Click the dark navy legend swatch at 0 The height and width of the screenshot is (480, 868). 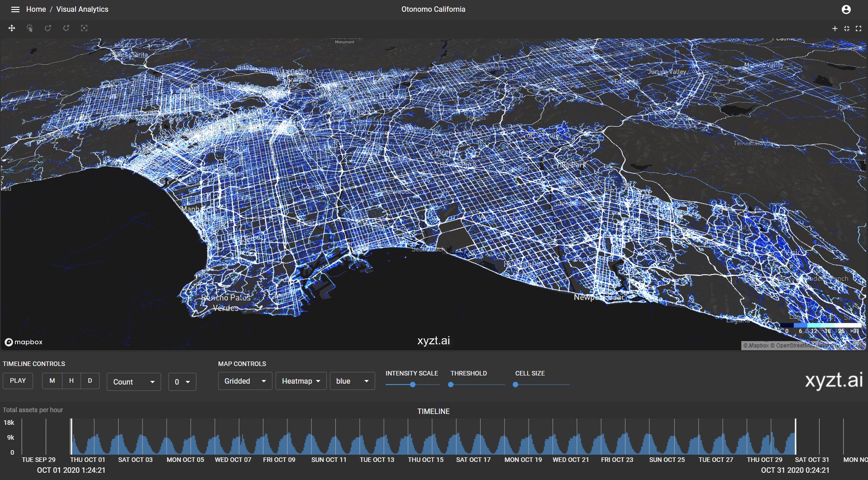[787, 325]
